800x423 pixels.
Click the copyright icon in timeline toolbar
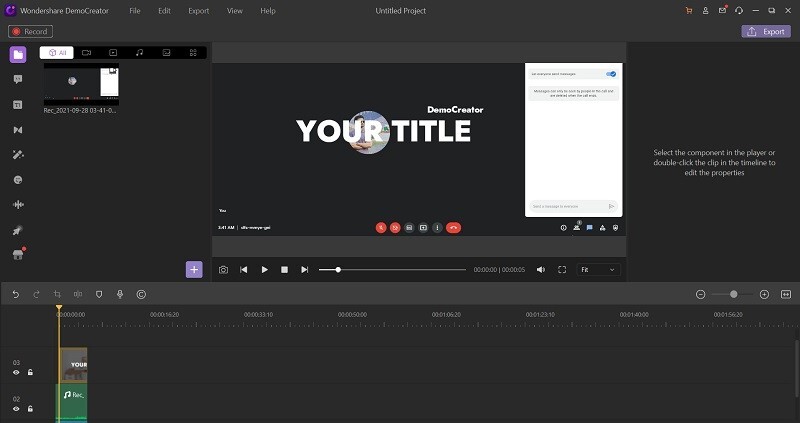141,294
